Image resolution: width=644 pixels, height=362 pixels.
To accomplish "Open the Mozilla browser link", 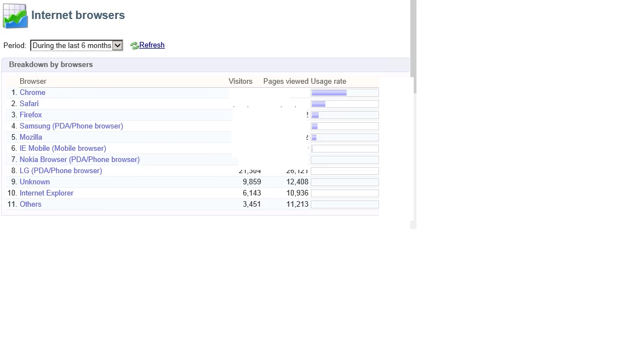I will pyautogui.click(x=31, y=137).
